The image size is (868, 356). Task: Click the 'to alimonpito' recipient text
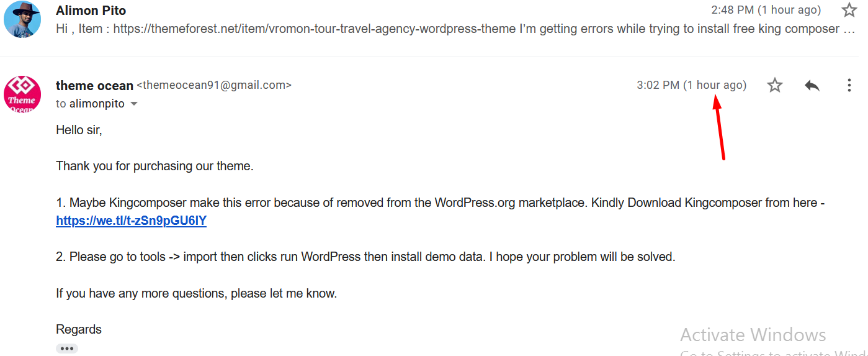(x=90, y=104)
